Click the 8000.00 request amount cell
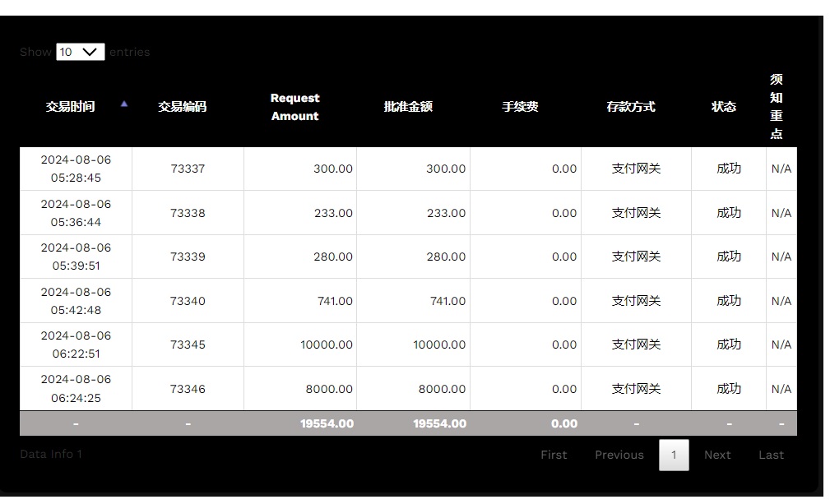 328,389
